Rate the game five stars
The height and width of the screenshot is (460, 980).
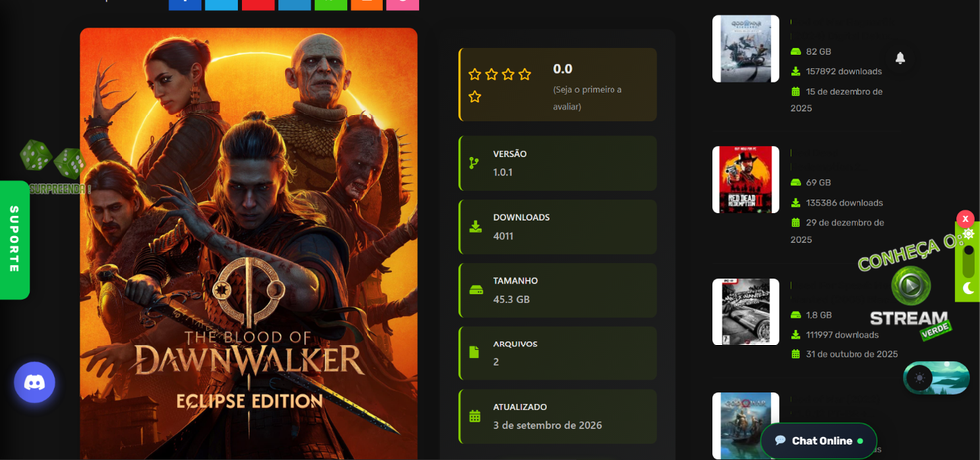tap(474, 97)
